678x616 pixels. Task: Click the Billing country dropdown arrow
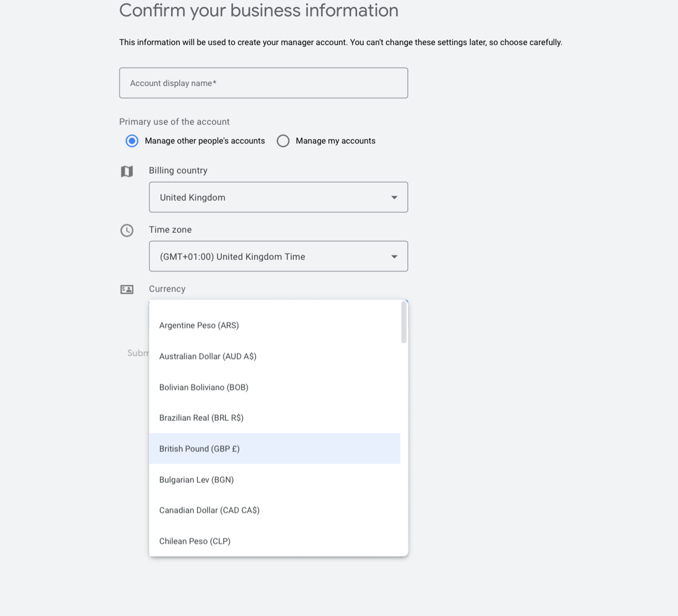click(x=394, y=198)
